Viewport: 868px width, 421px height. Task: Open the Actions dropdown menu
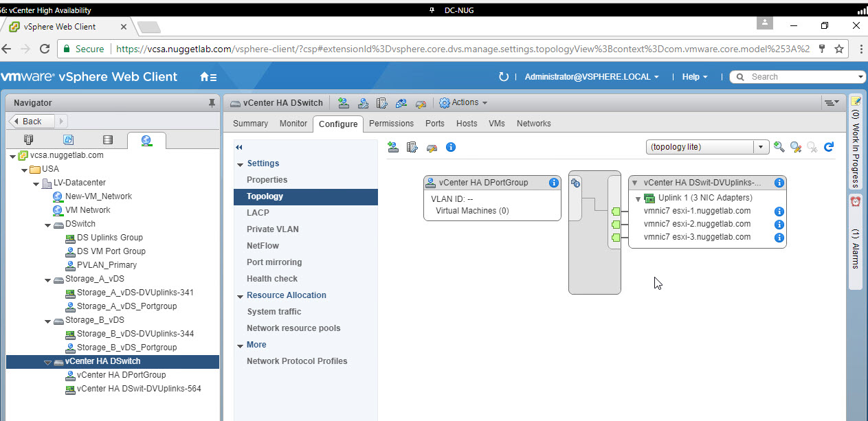464,103
